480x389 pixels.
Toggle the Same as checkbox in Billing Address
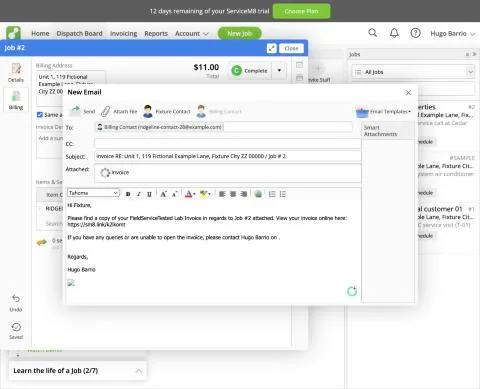40,115
